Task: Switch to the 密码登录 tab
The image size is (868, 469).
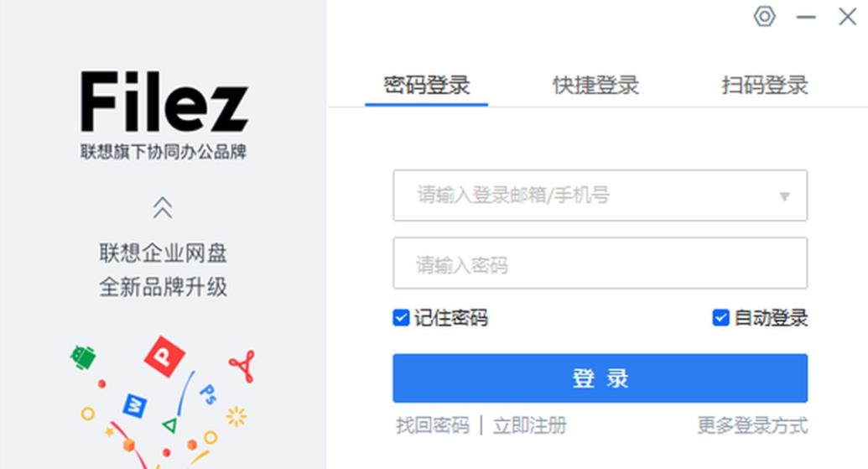Action: (426, 85)
